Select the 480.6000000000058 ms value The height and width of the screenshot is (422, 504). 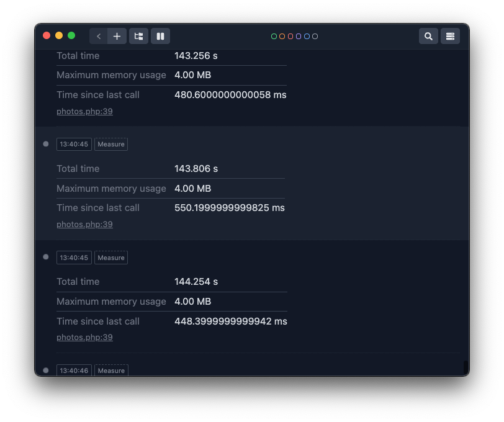[230, 95]
